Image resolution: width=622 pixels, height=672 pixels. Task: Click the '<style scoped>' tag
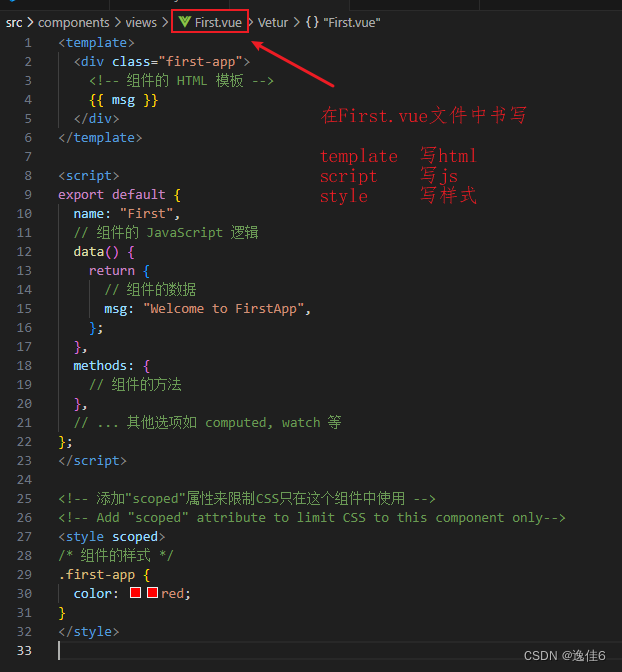click(112, 537)
